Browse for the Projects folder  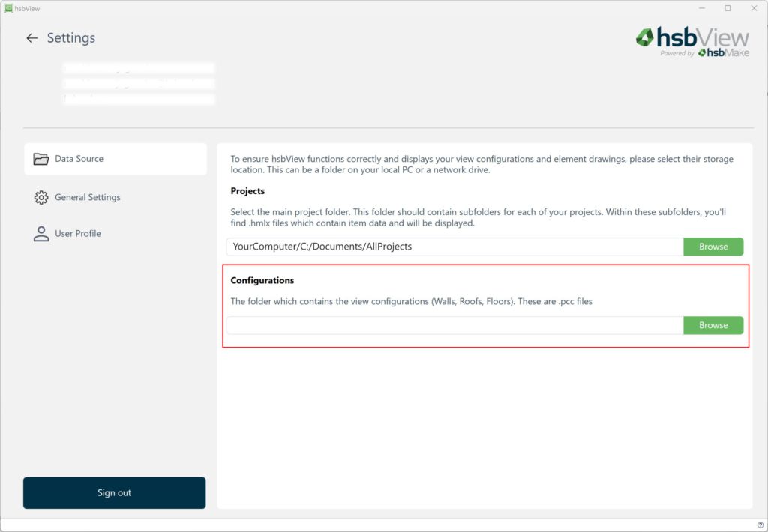713,247
